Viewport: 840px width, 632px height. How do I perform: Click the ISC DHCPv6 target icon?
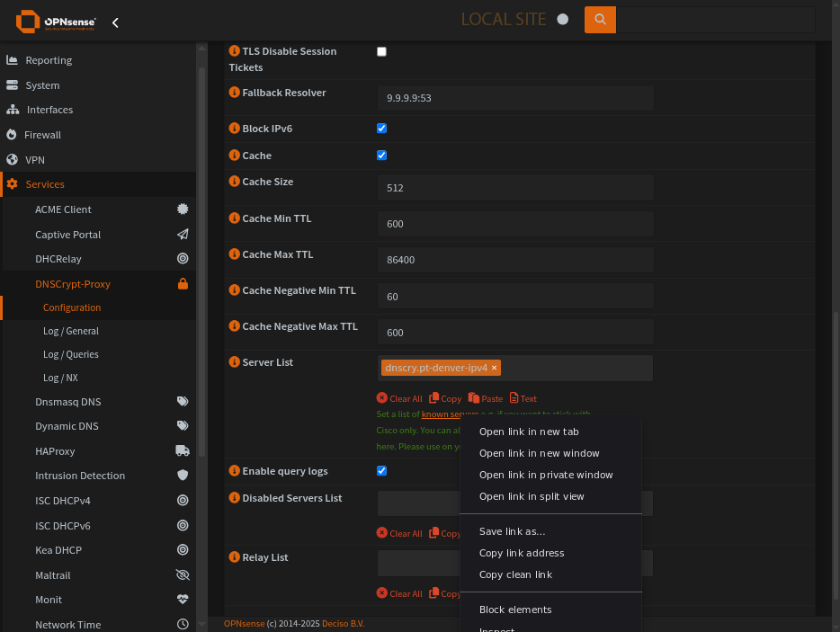183,525
